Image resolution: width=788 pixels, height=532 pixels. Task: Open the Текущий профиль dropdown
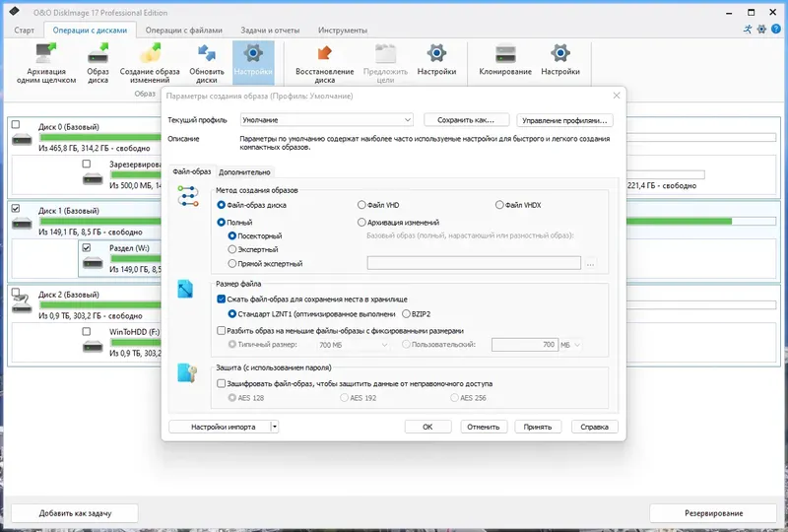pyautogui.click(x=327, y=119)
